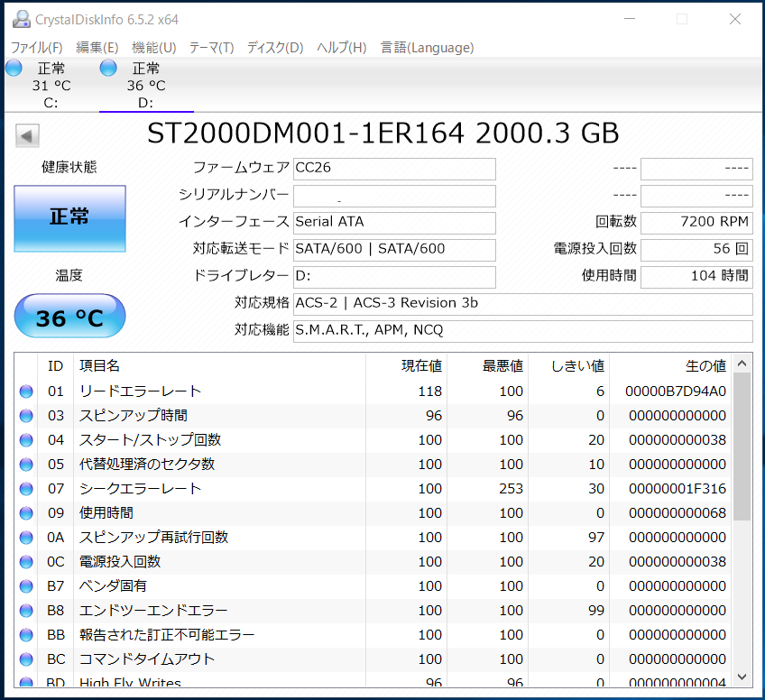This screenshot has width=765, height=700.
Task: Click the CrystalDiskInfo app icon in title bar
Action: point(21,19)
